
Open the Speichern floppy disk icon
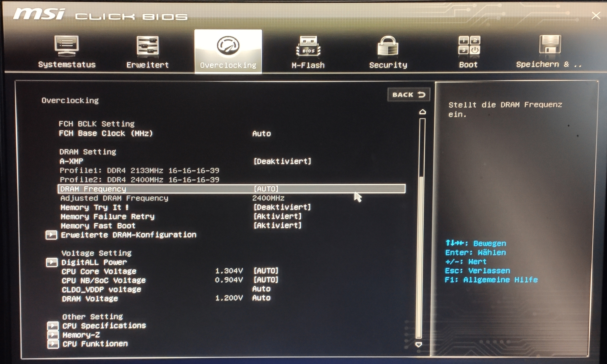pyautogui.click(x=550, y=45)
